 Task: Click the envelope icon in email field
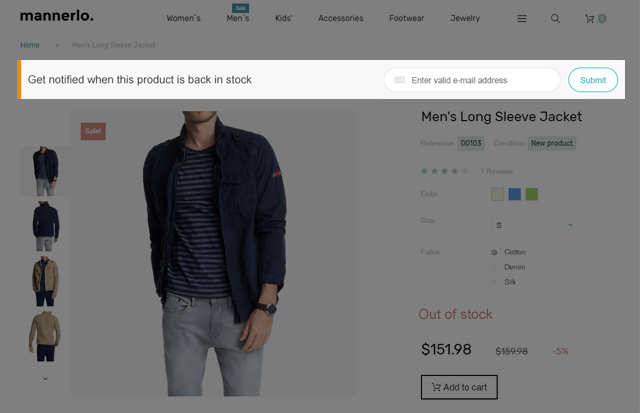click(x=400, y=80)
